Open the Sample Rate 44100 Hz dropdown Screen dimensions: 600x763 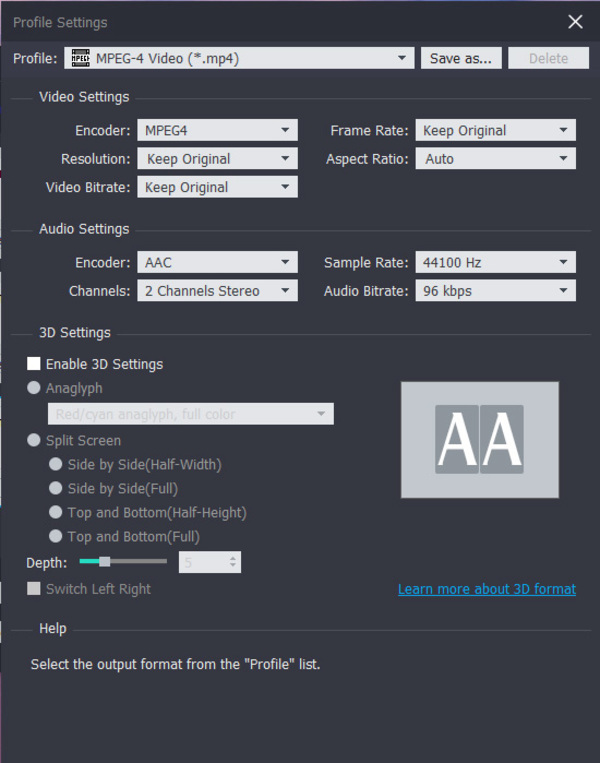coord(495,262)
